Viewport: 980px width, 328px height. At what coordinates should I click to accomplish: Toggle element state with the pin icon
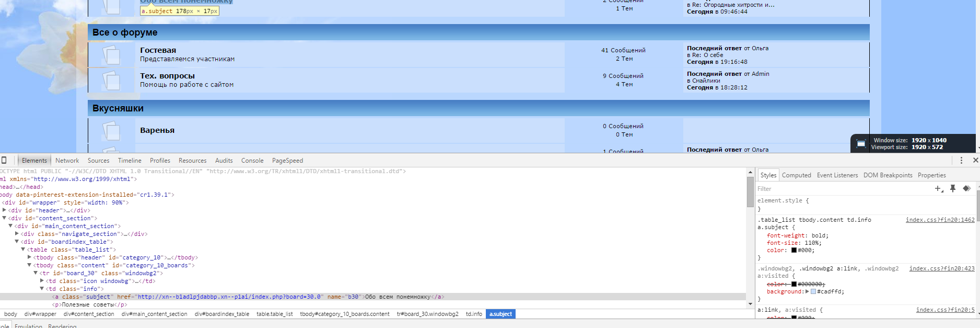click(953, 189)
